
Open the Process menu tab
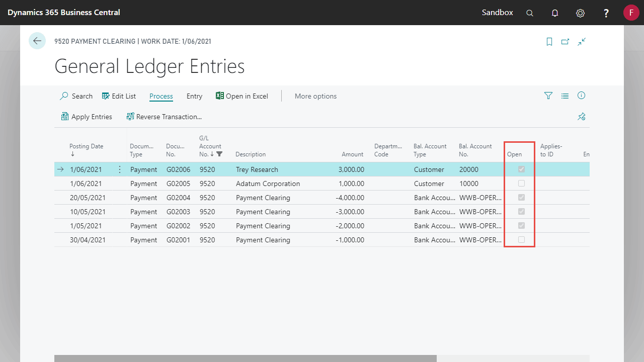[161, 96]
